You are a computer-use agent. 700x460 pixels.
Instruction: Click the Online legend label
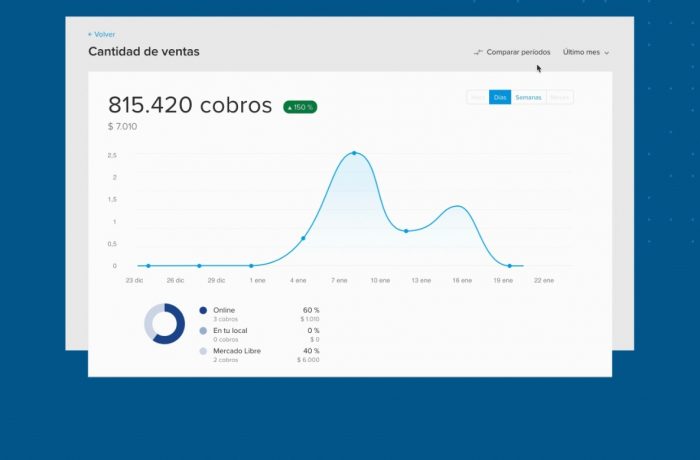224,310
